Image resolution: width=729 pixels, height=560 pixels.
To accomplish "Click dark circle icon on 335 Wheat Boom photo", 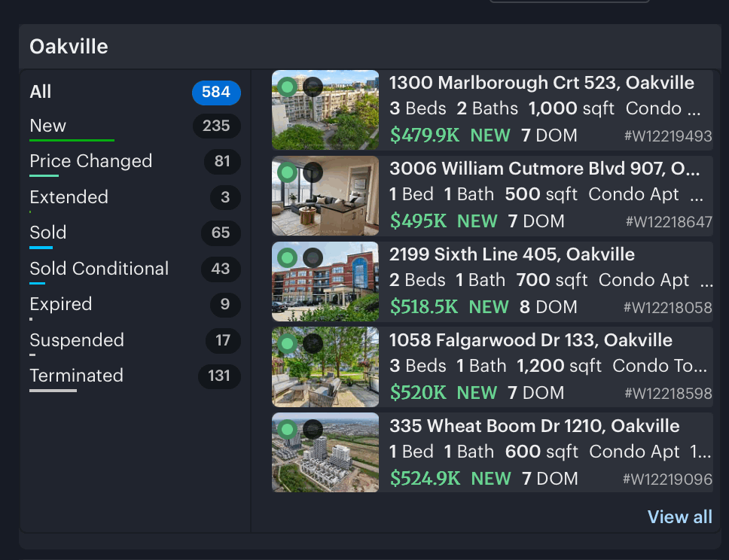I will (x=313, y=430).
